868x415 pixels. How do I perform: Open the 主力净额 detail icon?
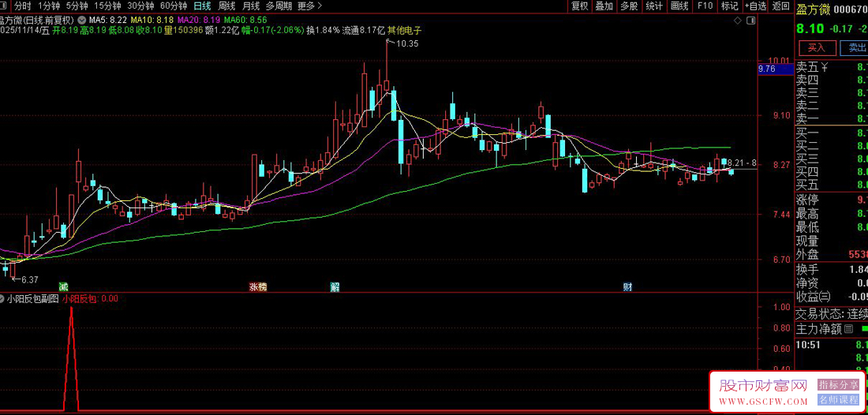[849, 328]
